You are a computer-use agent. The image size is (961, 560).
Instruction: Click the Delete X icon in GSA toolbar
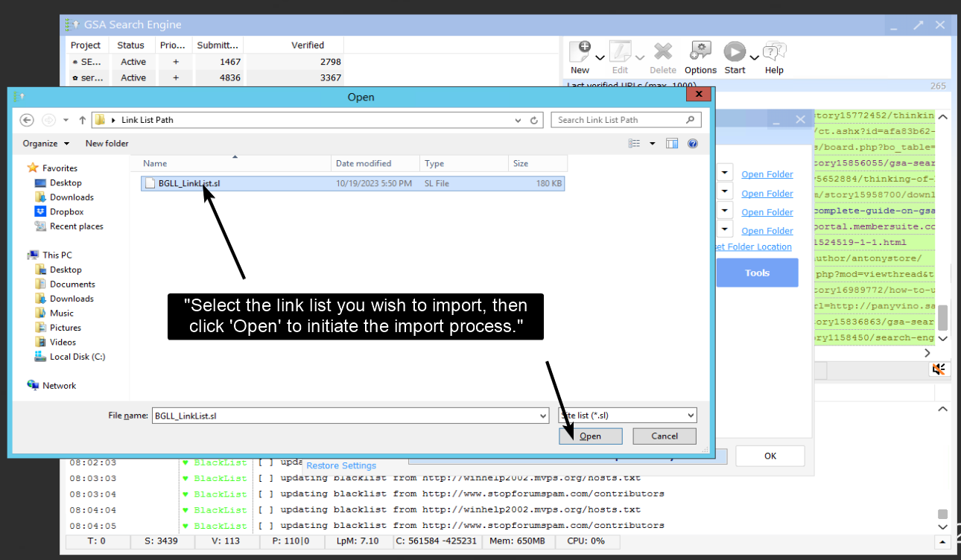tap(663, 51)
